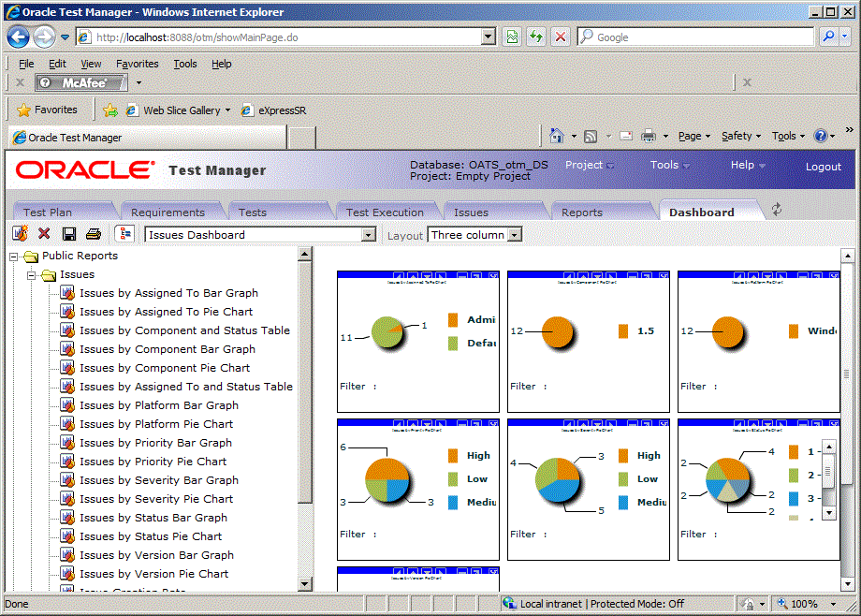Image resolution: width=861 pixels, height=616 pixels.
Task: Click the report tree scroll down arrow
Action: coord(305,583)
